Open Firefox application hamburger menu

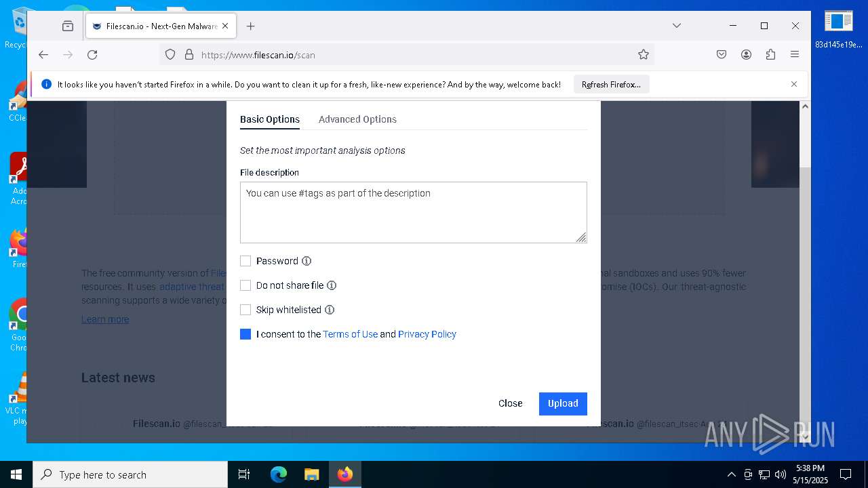coord(795,55)
